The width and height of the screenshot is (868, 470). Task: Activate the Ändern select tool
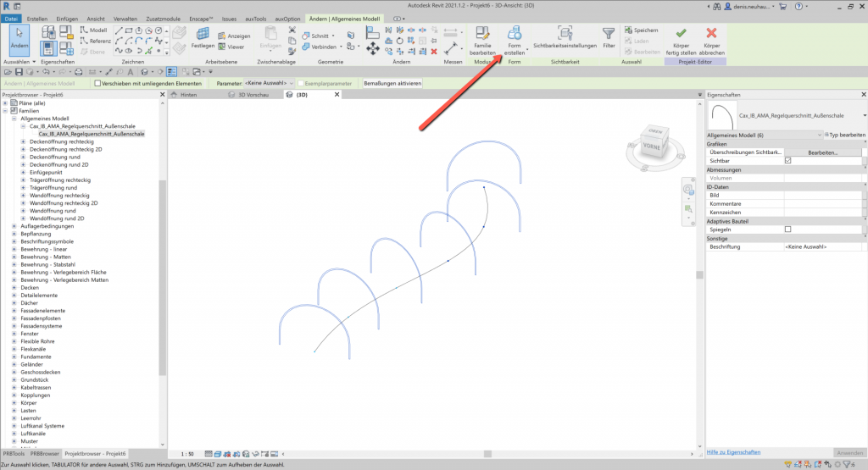[17, 38]
